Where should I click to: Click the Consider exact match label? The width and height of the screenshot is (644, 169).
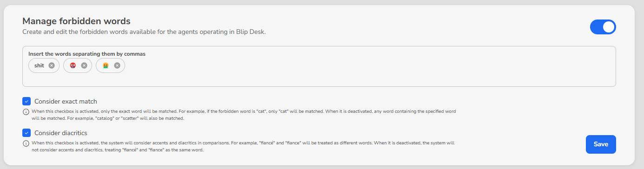pos(66,101)
